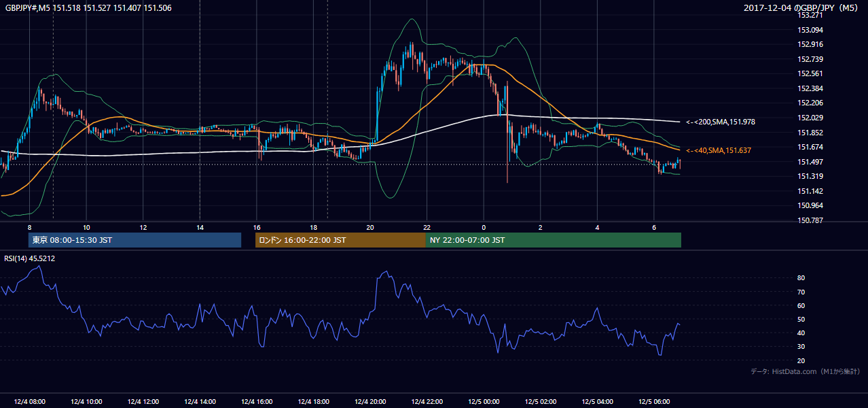Viewport: 868px width, 408px height.
Task: Click the Tokyo session bar 東京 08:00-15:30 JST
Action: click(x=134, y=240)
